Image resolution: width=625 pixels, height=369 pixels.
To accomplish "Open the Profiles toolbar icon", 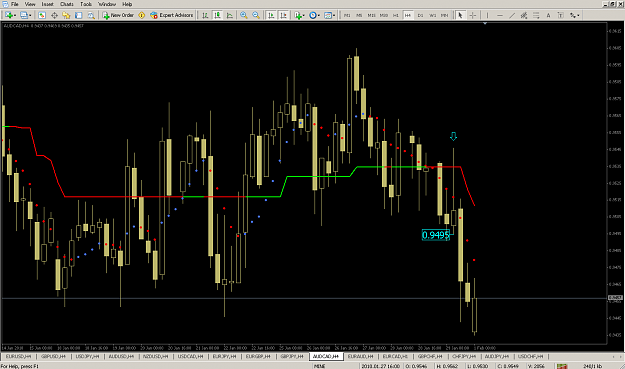I will coord(24,15).
